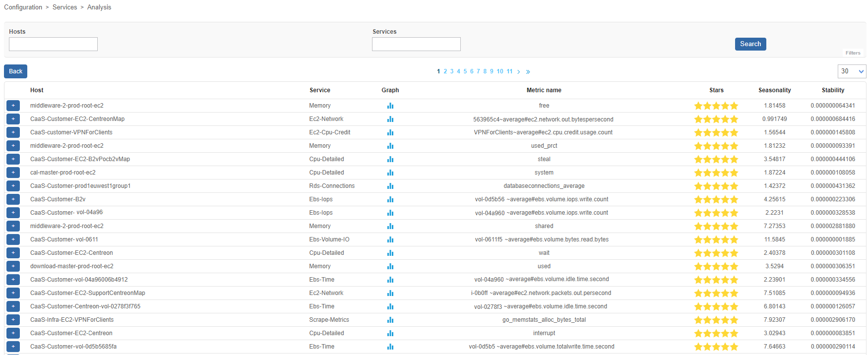This screenshot has height=355, width=868.
Task: Open graph for the interrupt metric row
Action: click(x=390, y=333)
